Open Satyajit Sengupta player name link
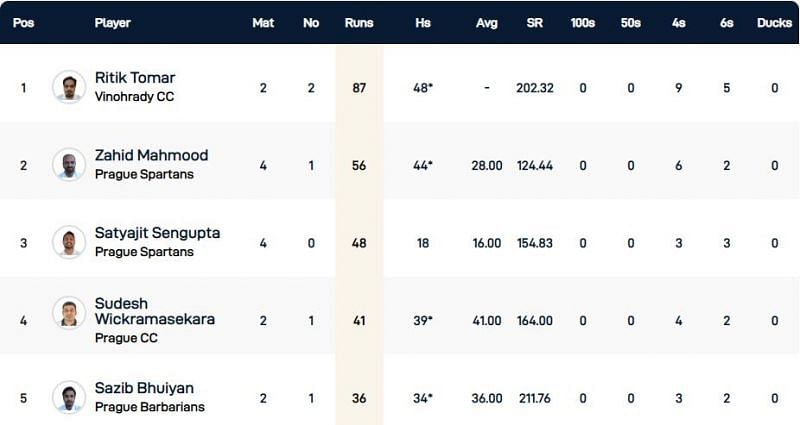The width and height of the screenshot is (800, 425). (x=157, y=233)
